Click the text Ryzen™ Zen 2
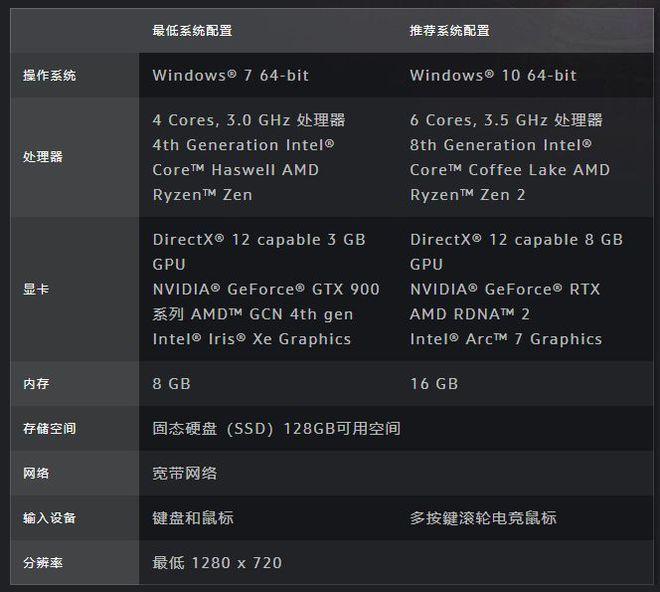Image resolution: width=660 pixels, height=592 pixels. (x=468, y=195)
